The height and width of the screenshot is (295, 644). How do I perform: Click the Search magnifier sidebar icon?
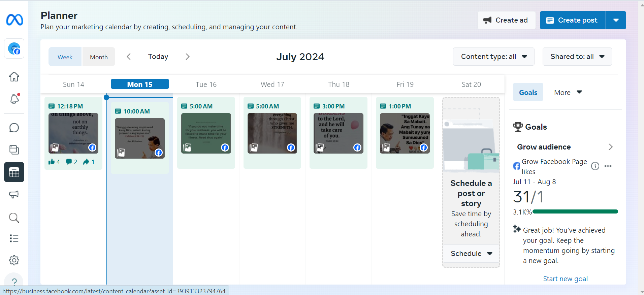[x=14, y=218]
